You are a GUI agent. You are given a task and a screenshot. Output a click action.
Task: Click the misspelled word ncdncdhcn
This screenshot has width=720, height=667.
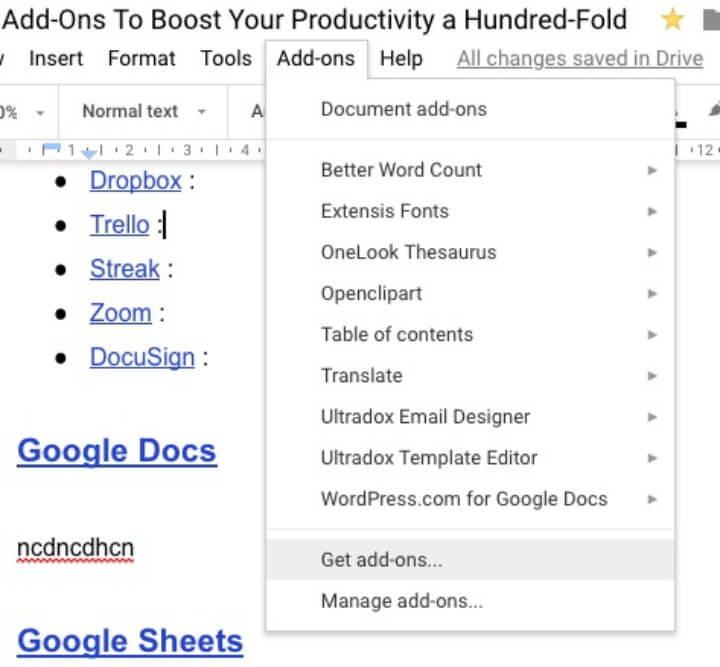point(75,548)
